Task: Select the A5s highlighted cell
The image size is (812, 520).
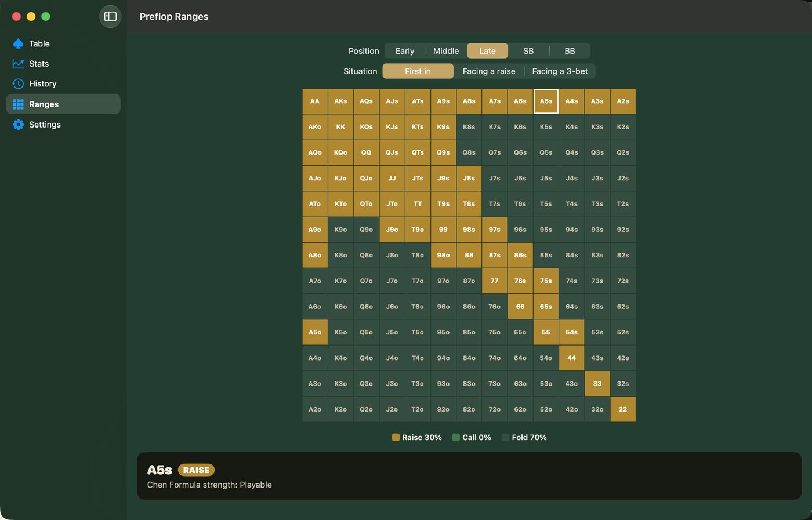Action: click(x=546, y=101)
